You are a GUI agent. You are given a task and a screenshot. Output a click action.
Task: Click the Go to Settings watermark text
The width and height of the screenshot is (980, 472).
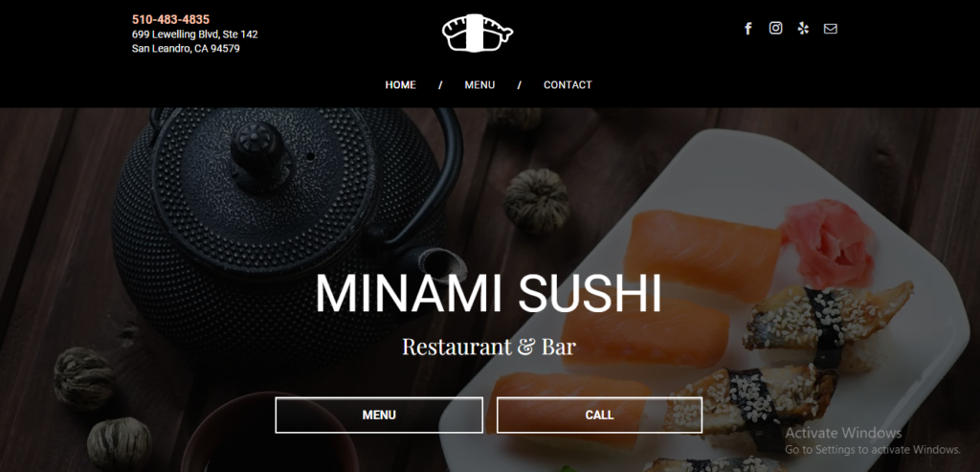[873, 449]
